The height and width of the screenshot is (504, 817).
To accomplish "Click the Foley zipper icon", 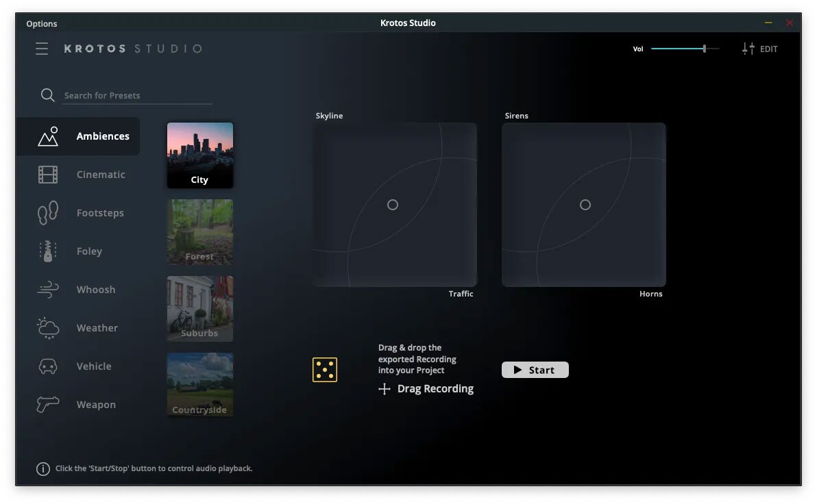I will 48,251.
